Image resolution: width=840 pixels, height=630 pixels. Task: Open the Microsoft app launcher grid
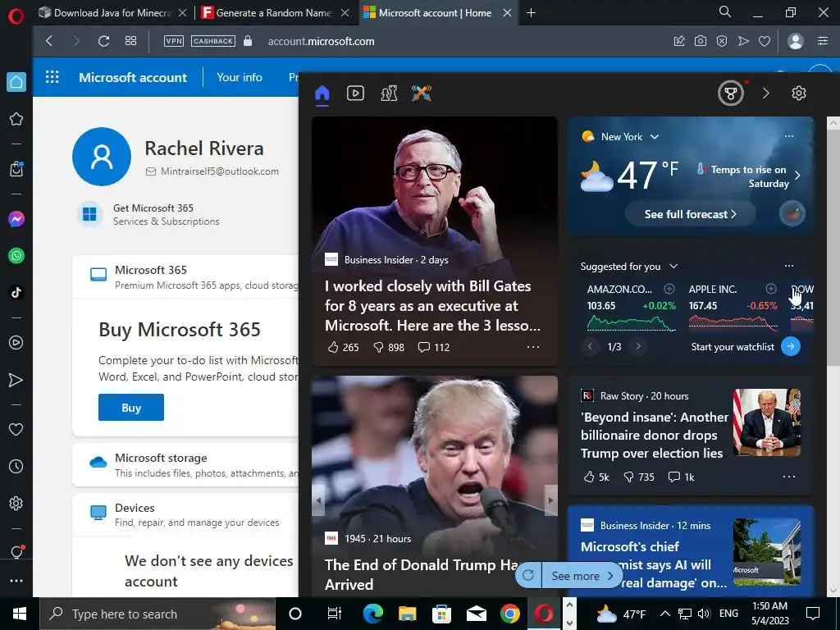point(52,77)
